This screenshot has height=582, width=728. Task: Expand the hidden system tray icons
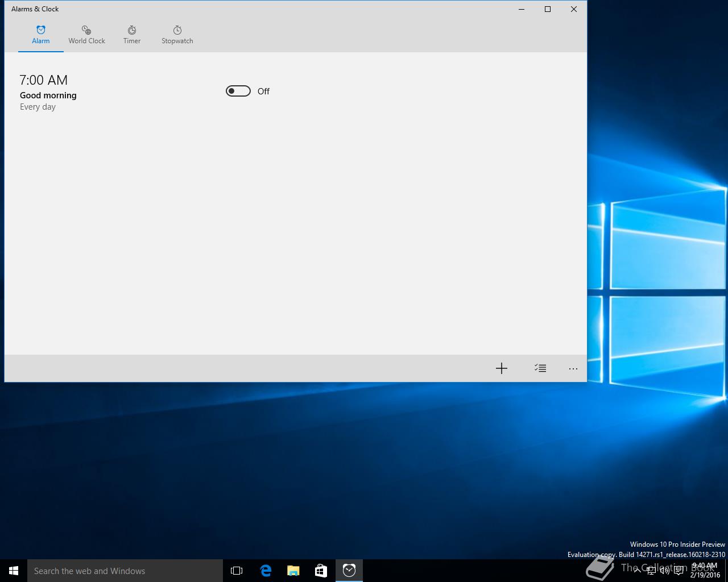coord(637,571)
